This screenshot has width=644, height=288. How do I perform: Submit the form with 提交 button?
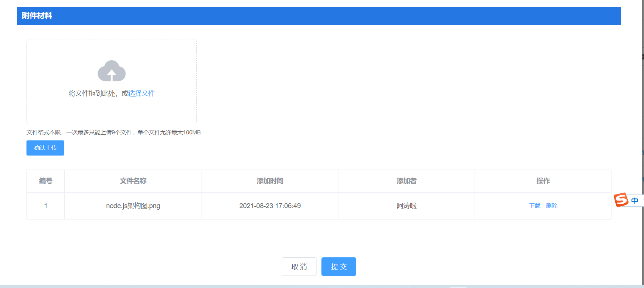coord(339,267)
